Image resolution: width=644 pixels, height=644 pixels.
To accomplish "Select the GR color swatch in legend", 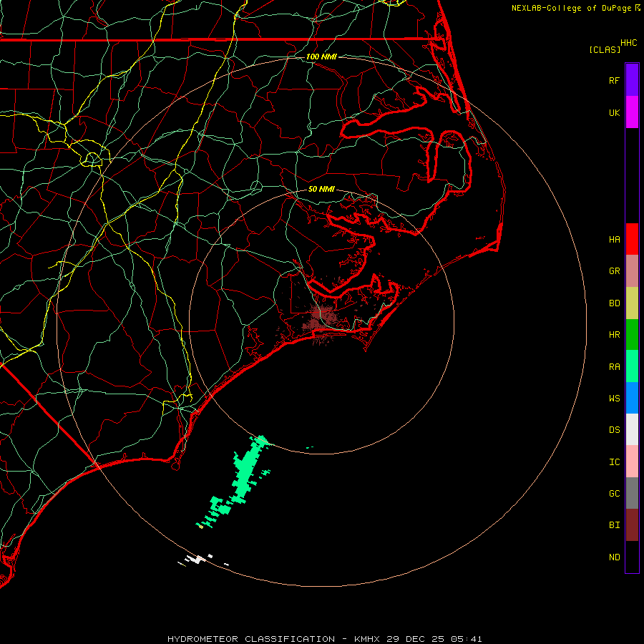I will click(x=632, y=271).
